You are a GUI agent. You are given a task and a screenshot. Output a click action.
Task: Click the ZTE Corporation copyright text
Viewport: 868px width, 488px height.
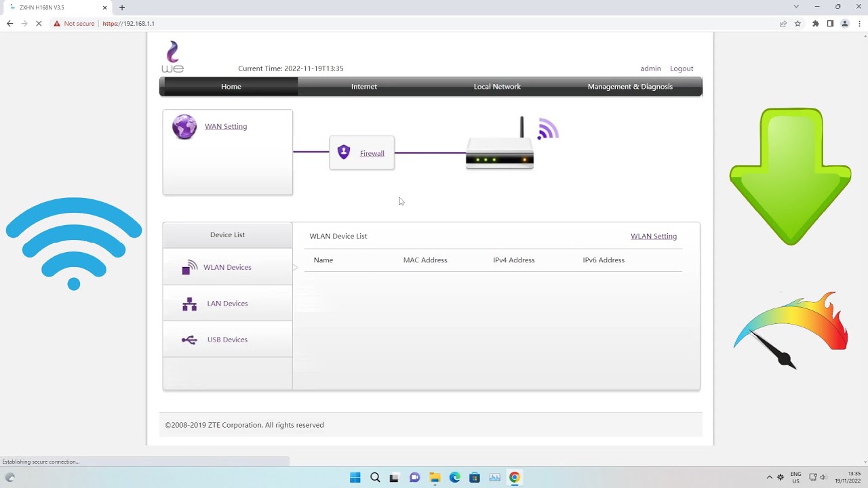point(244,425)
